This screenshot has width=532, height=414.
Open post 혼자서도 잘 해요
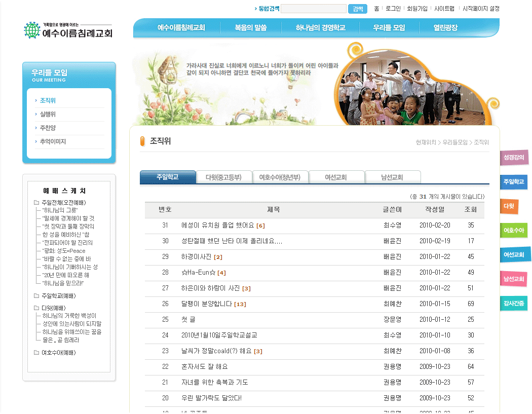click(204, 367)
